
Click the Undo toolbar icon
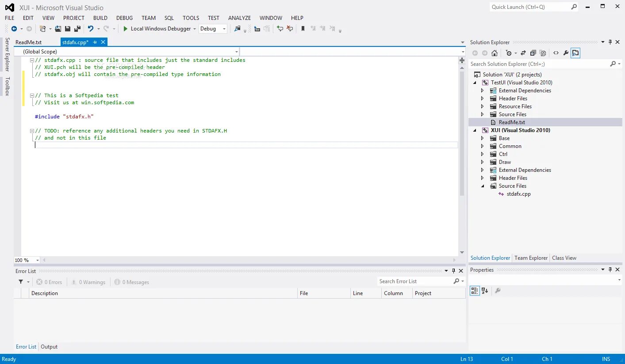pos(91,29)
